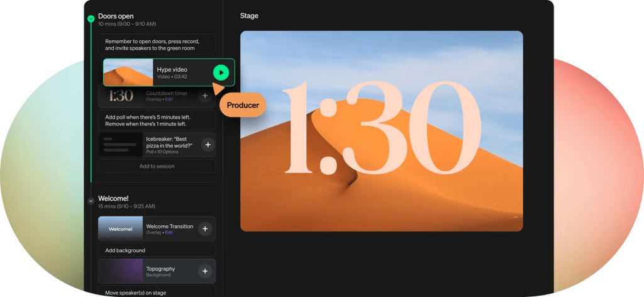This screenshot has height=297, width=644.
Task: Add the Countdown timer overlay
Action: click(x=205, y=96)
